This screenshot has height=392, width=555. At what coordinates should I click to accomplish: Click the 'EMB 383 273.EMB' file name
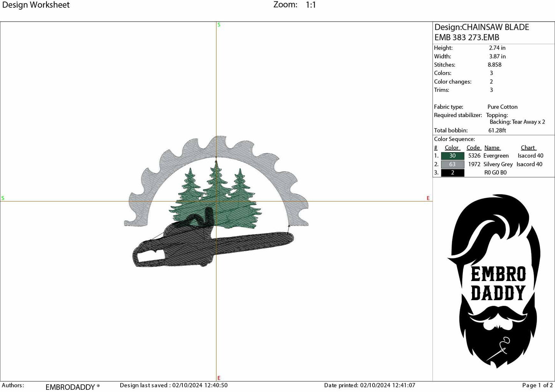[x=467, y=37]
